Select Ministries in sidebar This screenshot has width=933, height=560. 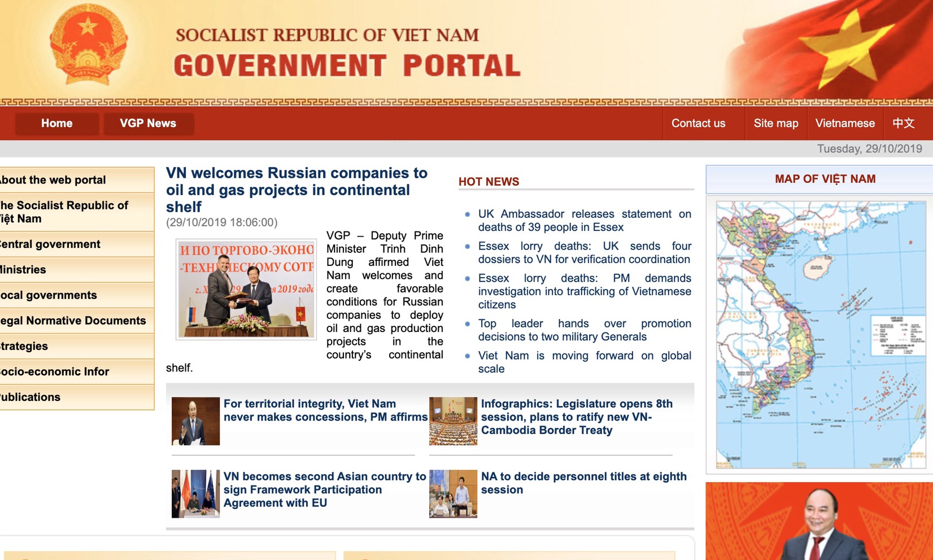76,269
